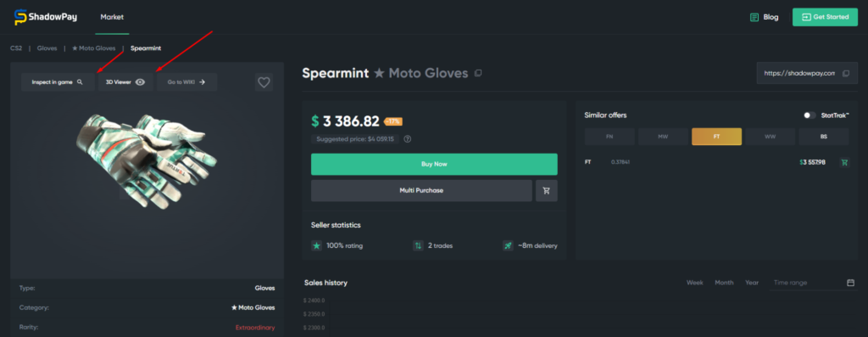Copy item name icon beside Moto Gloves
Viewport: 868px width, 337px height.
[478, 73]
